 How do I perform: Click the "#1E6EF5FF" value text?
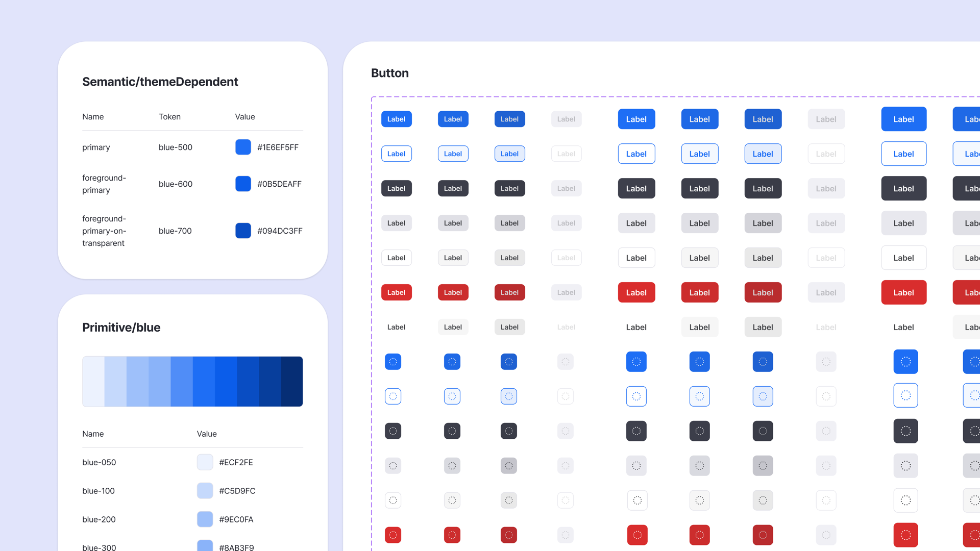(278, 147)
